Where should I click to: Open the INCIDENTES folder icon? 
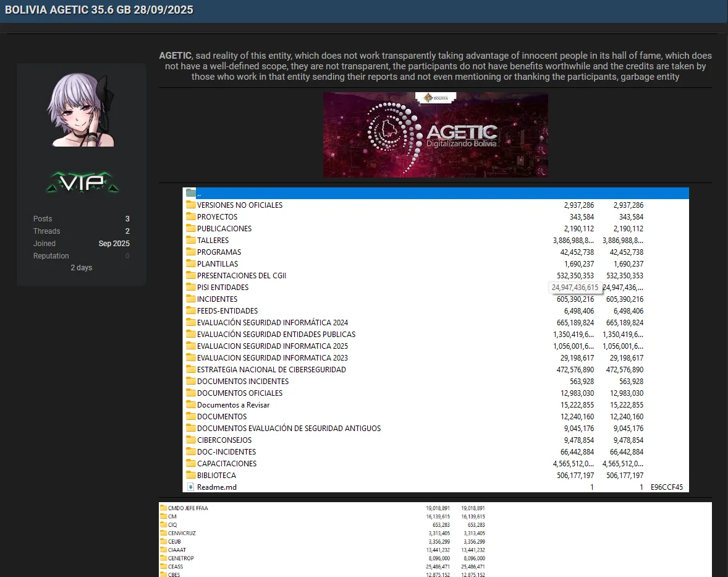tap(190, 299)
